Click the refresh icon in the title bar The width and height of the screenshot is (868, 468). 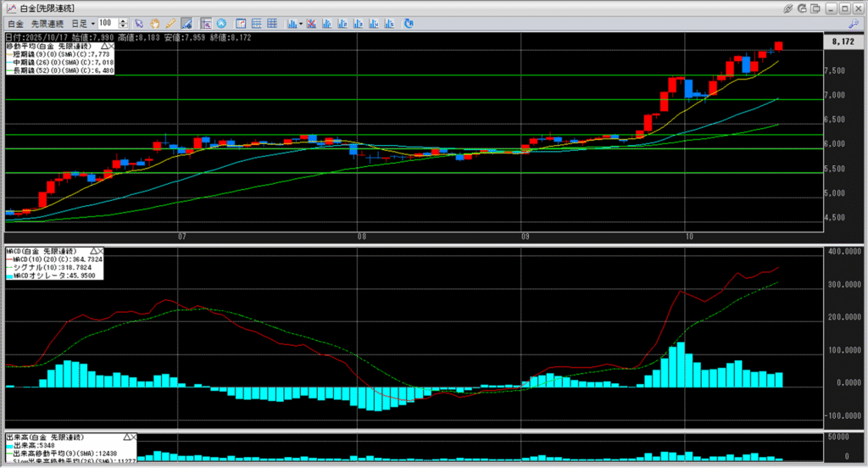tap(802, 8)
